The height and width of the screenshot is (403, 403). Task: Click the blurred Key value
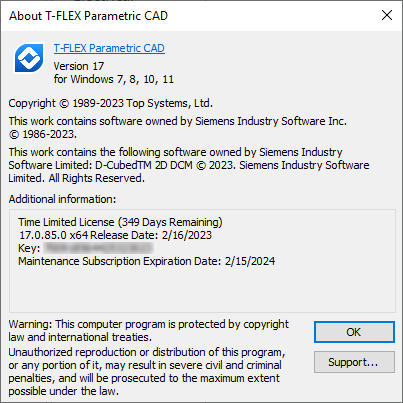point(98,248)
